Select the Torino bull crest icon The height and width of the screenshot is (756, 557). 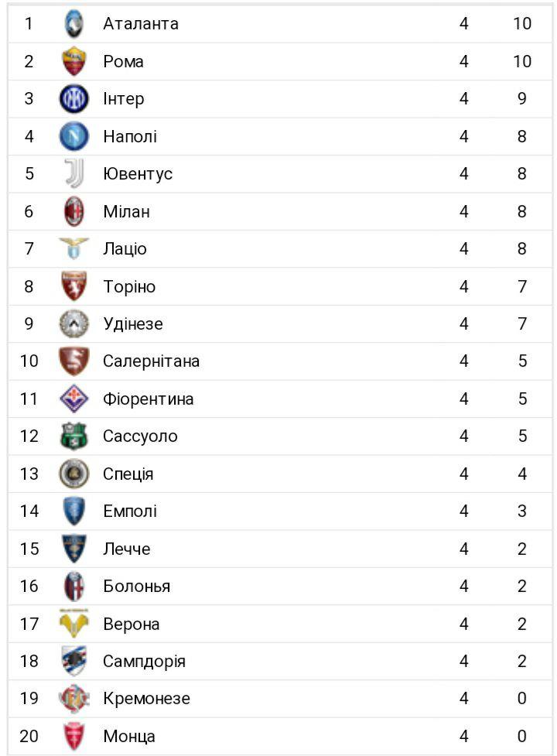[74, 286]
